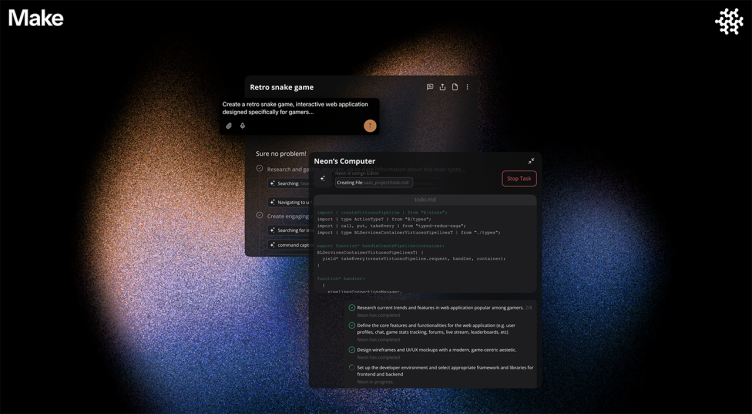Click the in-progress 'Set up developer environment' circle

tap(352, 368)
